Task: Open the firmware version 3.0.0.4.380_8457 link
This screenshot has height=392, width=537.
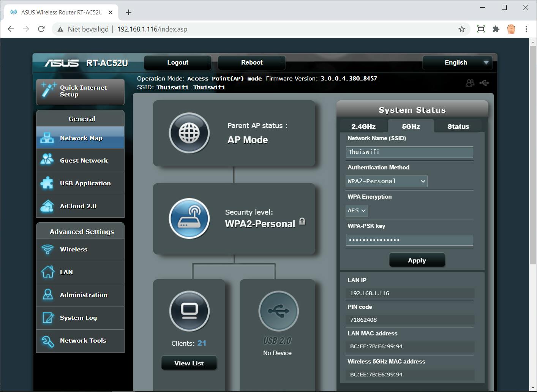Action: coord(349,79)
